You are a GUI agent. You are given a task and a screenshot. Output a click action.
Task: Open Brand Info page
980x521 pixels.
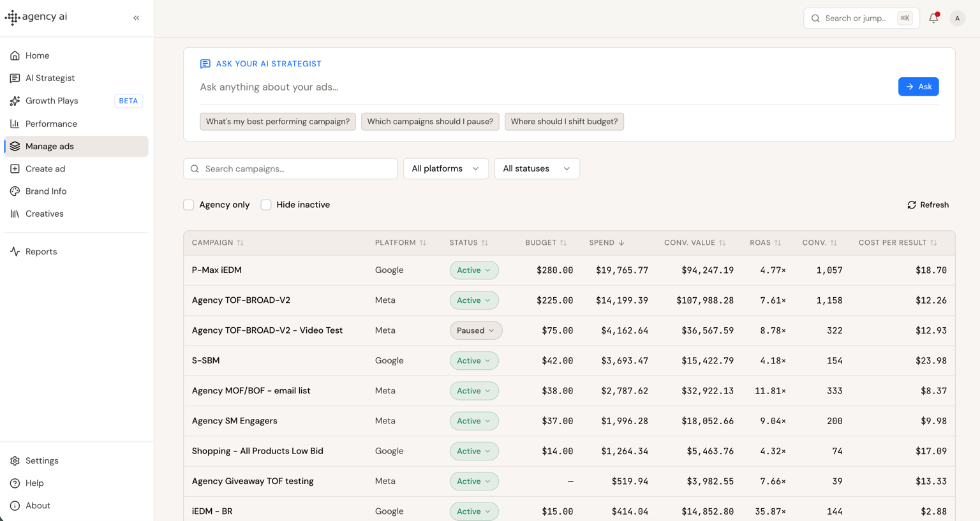click(x=76, y=191)
